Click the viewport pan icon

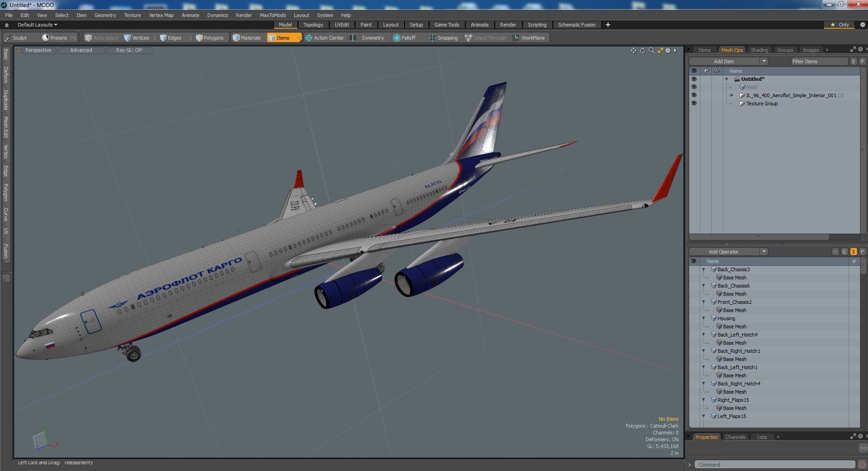pyautogui.click(x=633, y=51)
